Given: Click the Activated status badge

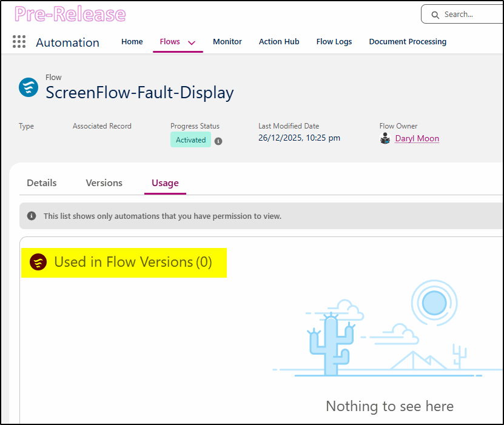Looking at the screenshot, I should [190, 140].
